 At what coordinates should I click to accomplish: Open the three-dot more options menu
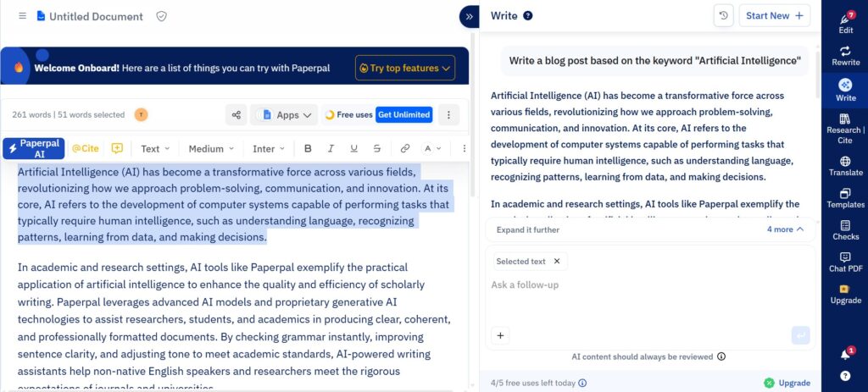click(449, 115)
